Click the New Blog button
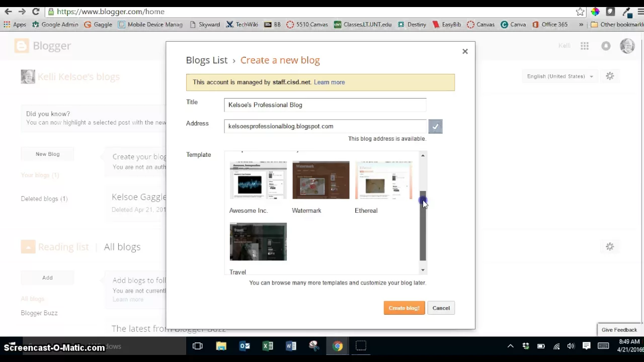The width and height of the screenshot is (644, 362). 47,154
